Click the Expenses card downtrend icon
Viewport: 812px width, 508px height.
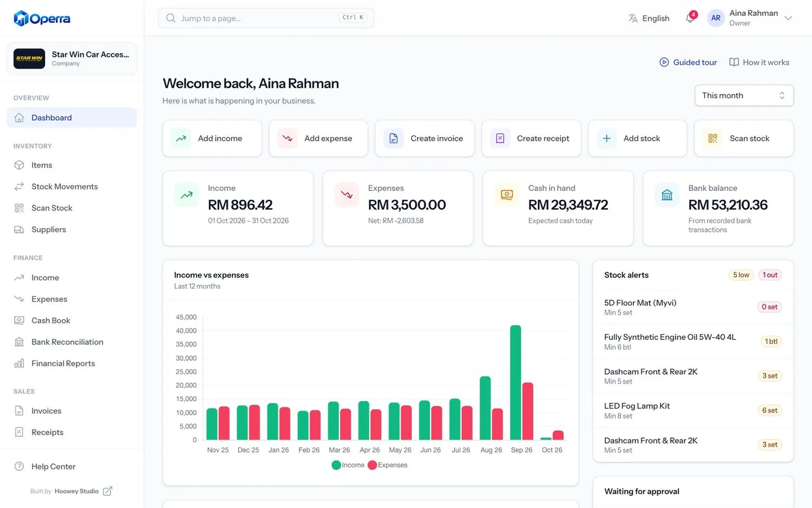point(347,195)
